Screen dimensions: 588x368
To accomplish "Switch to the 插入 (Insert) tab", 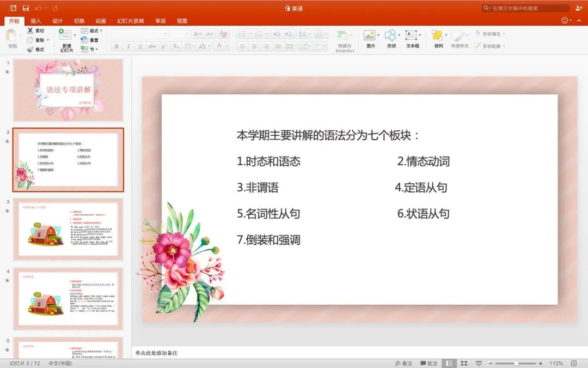I will (35, 21).
